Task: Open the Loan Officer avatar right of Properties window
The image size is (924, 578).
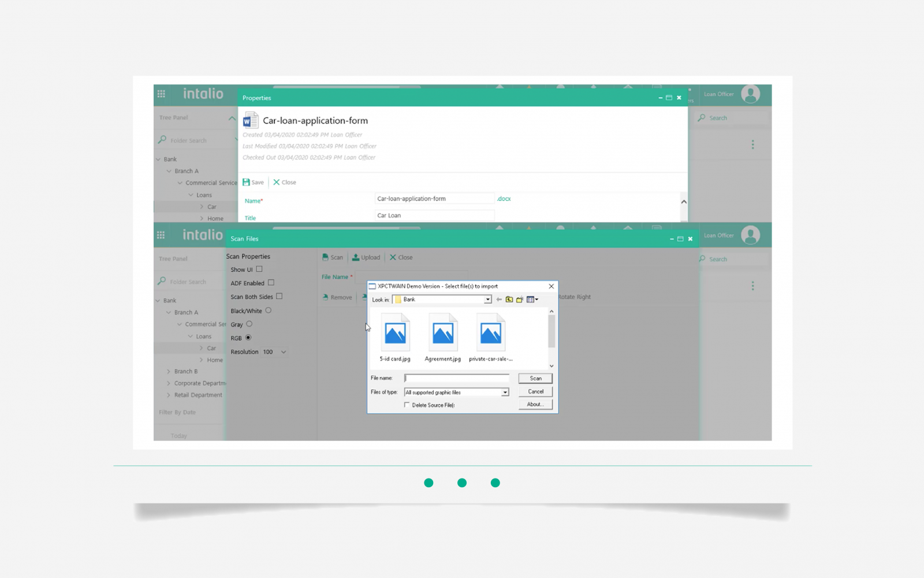Action: coord(750,94)
